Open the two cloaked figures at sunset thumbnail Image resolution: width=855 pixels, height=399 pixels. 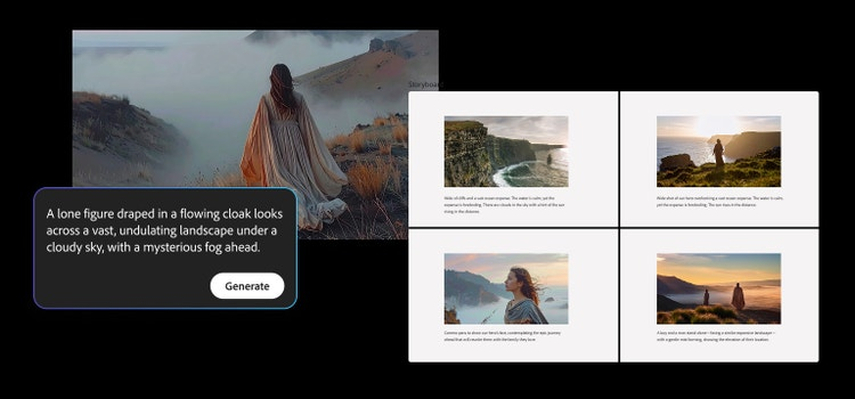click(719, 288)
